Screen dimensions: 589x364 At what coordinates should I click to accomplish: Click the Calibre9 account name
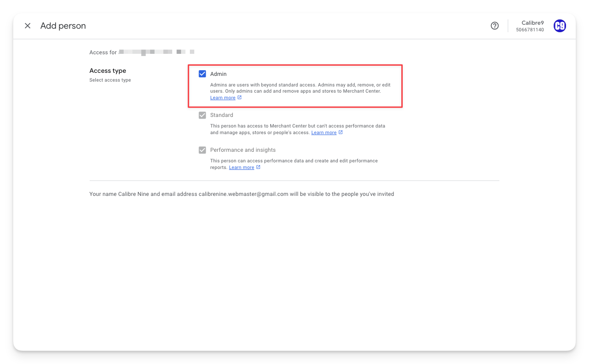coord(532,23)
